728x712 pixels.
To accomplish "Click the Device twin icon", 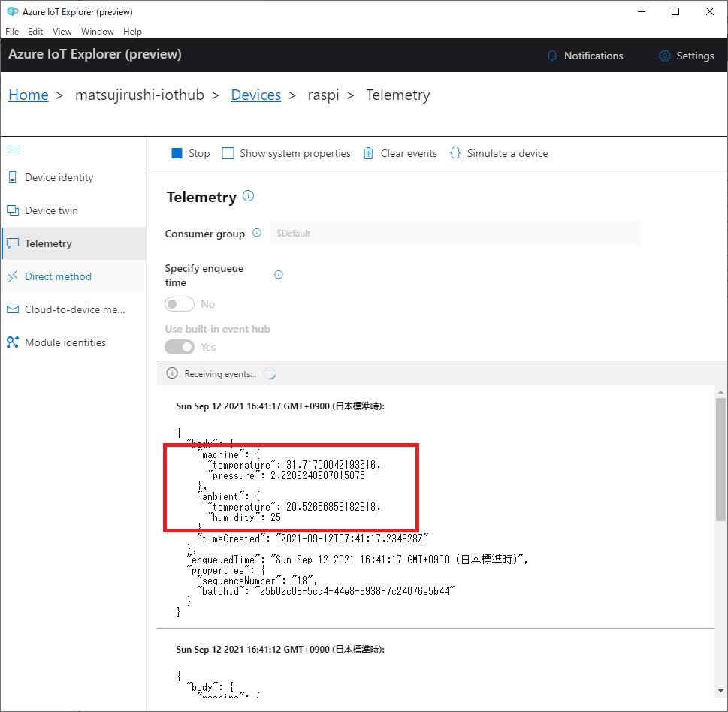I will (13, 210).
